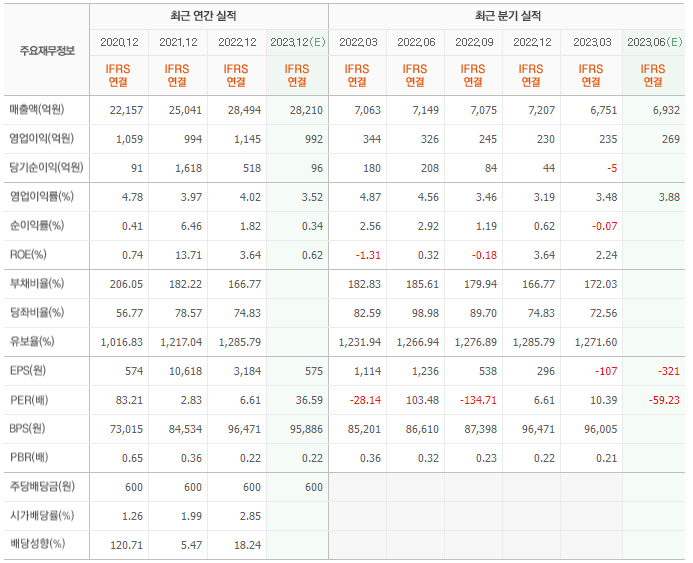Click the BPS value 87,398

[x=480, y=430]
